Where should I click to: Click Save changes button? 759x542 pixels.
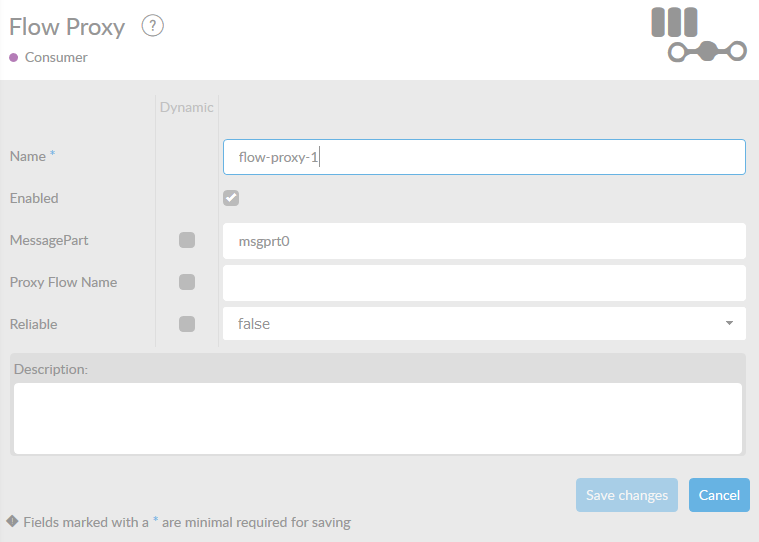[627, 495]
